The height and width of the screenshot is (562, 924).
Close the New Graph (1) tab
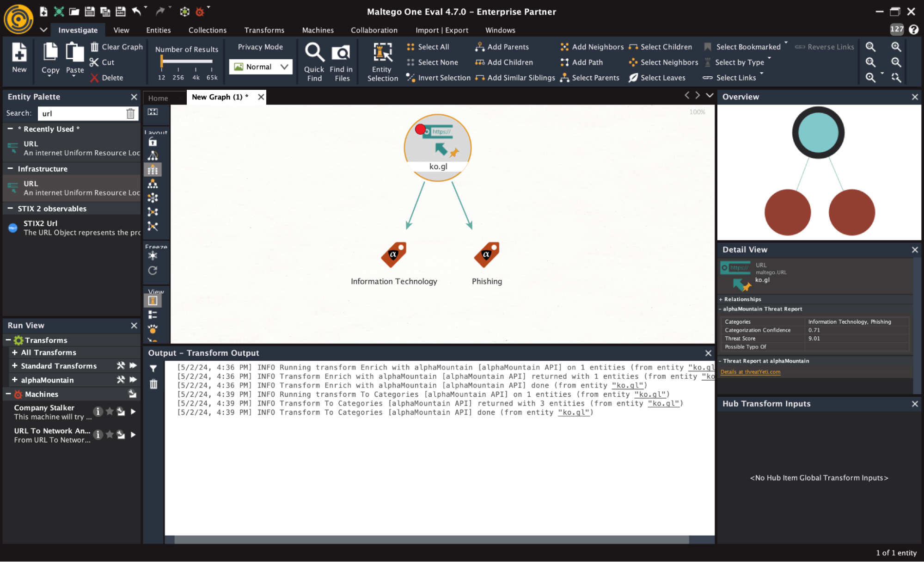pyautogui.click(x=261, y=97)
